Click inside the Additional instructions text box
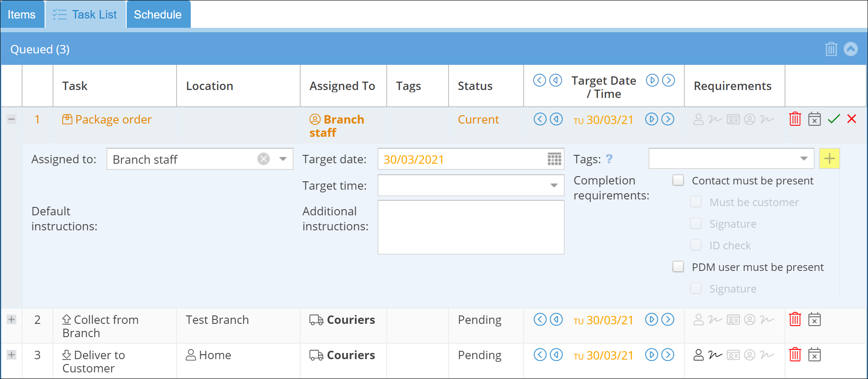 pos(471,227)
